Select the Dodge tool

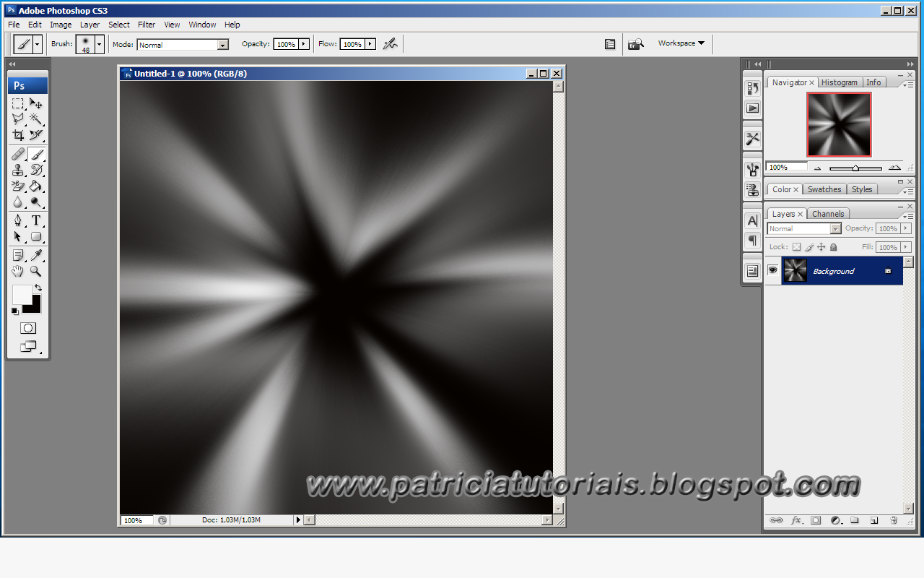[36, 202]
